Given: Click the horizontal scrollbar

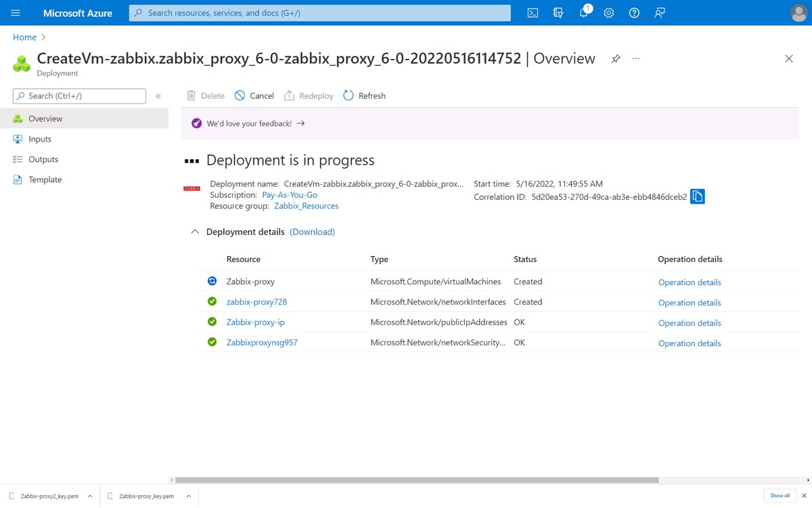Looking at the screenshot, I should click(x=417, y=480).
